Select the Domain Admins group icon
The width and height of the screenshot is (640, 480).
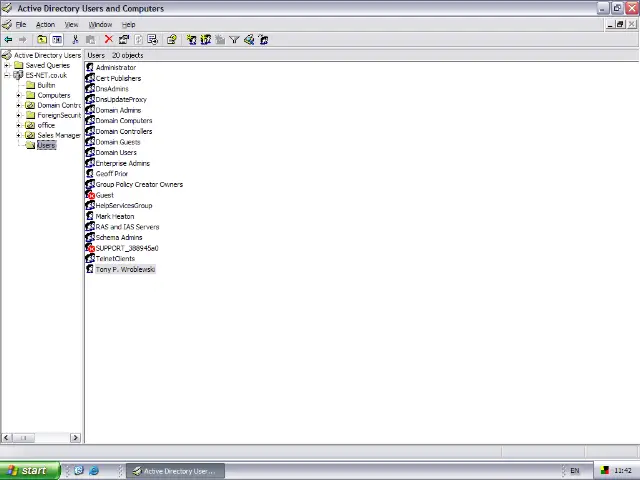pos(90,110)
